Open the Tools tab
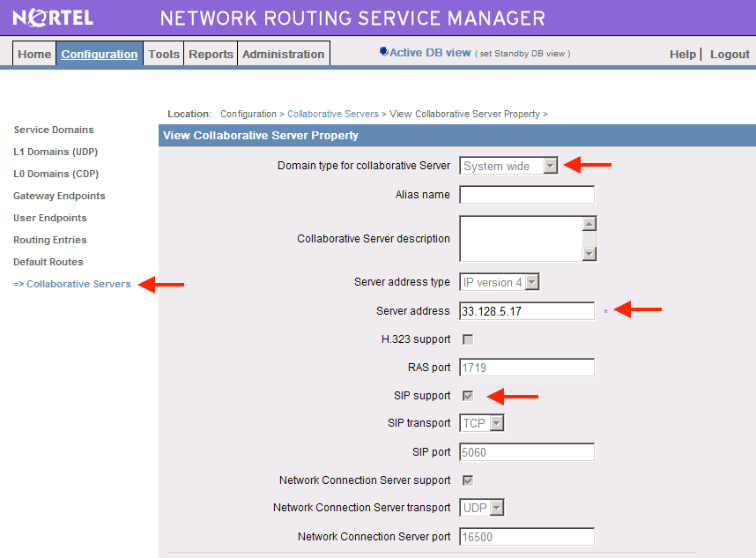 [164, 54]
